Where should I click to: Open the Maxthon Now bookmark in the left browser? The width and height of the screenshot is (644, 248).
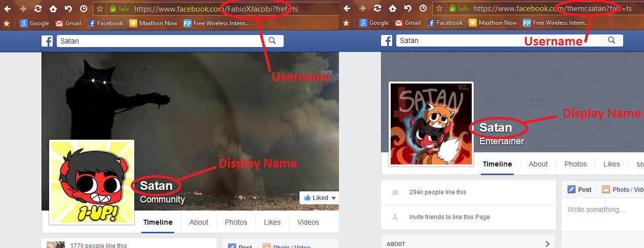pyautogui.click(x=154, y=23)
